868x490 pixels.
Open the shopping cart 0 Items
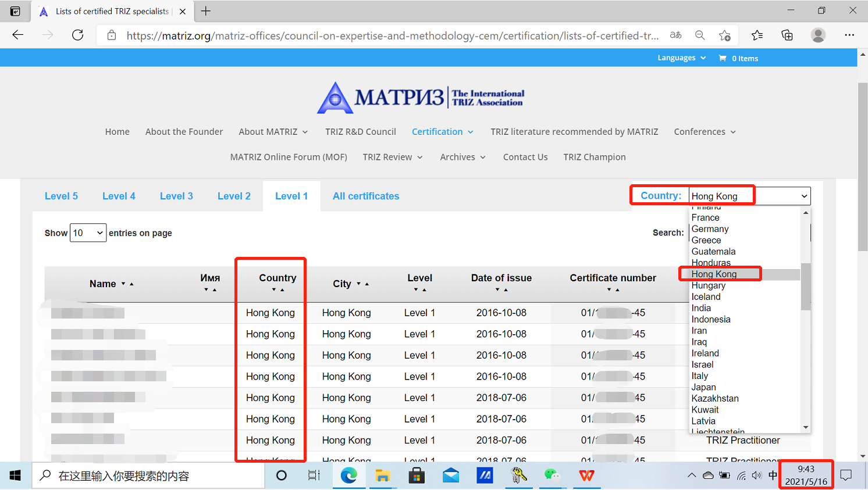738,58
